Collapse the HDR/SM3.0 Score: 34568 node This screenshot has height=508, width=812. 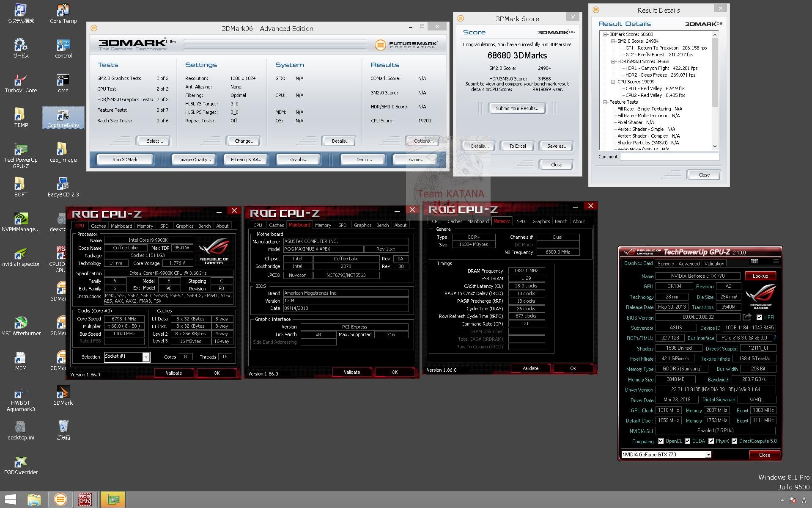tap(613, 61)
